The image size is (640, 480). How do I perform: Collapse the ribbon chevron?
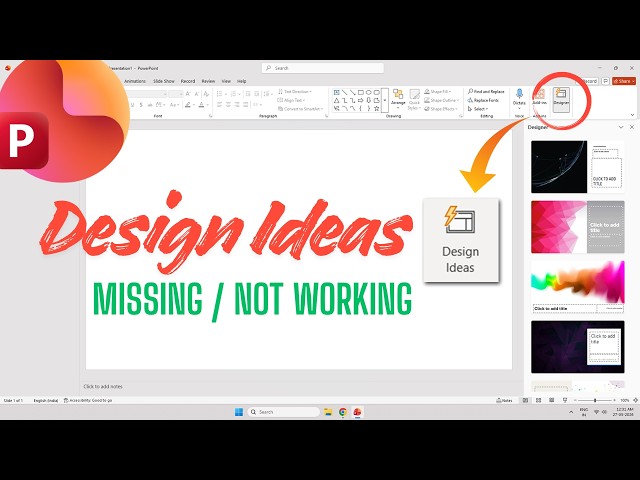[x=632, y=115]
